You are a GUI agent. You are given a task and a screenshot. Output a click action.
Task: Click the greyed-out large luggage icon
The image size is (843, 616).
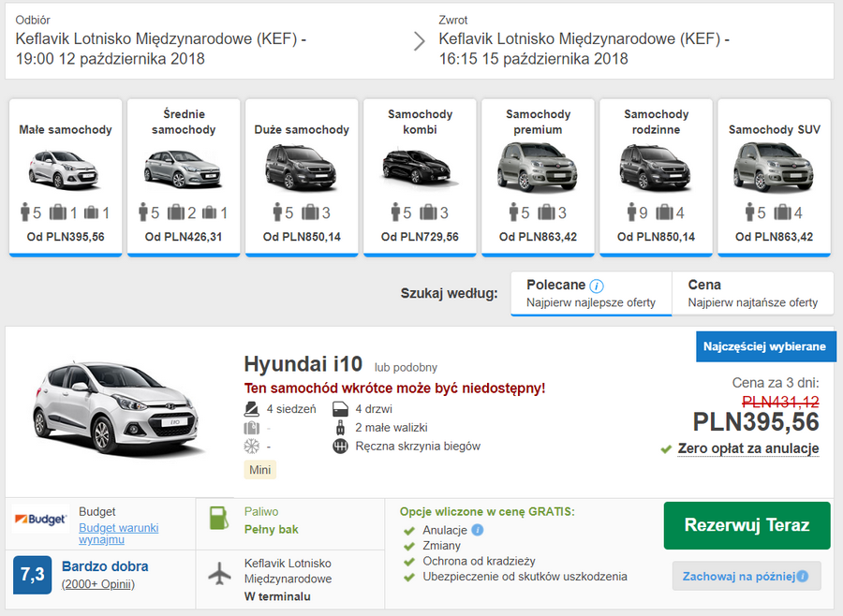(252, 428)
